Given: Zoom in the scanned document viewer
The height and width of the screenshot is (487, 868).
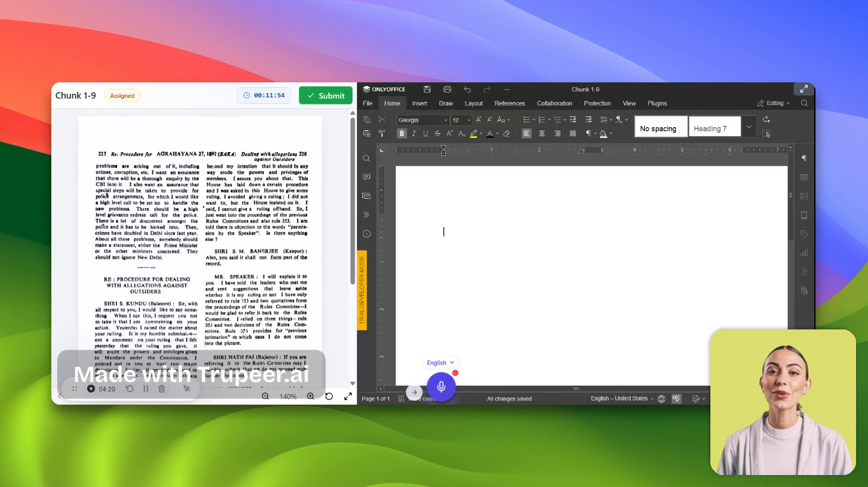Looking at the screenshot, I should [310, 396].
